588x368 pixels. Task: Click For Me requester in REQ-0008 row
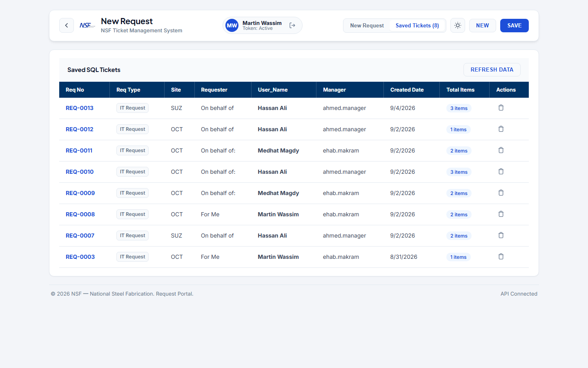[x=210, y=214]
